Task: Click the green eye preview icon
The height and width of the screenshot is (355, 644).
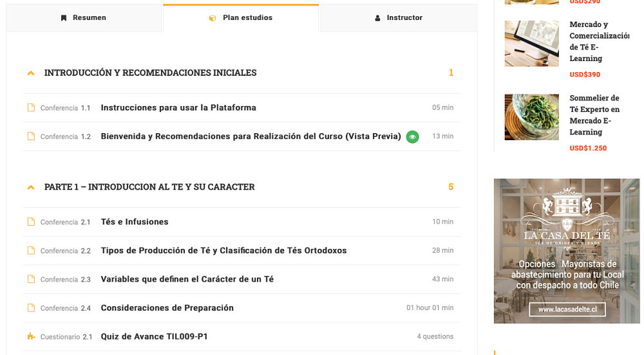Action: tap(412, 136)
